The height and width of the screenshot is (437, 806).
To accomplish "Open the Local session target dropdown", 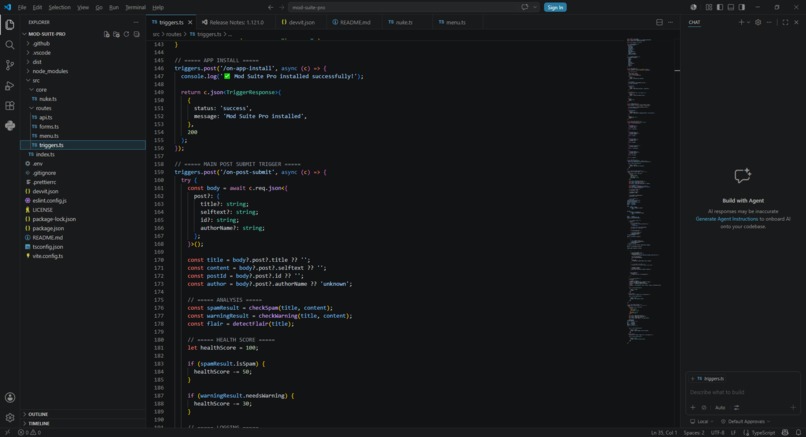I will tap(702, 422).
